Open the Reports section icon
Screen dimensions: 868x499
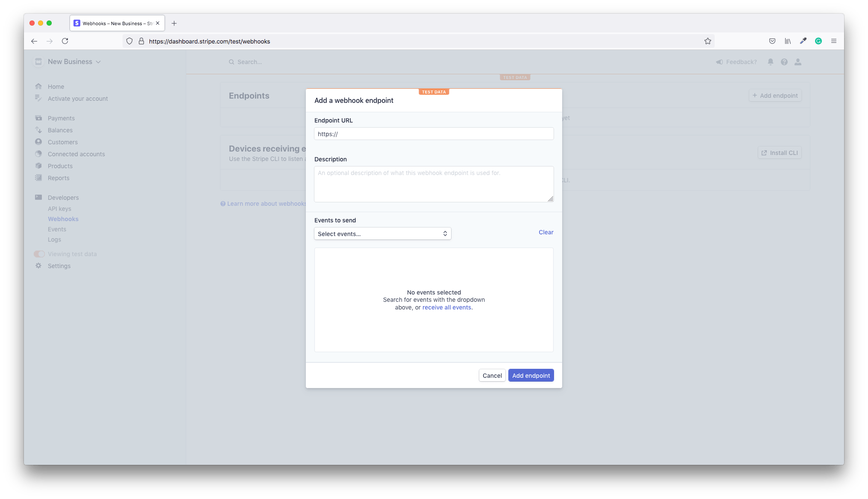coord(38,178)
